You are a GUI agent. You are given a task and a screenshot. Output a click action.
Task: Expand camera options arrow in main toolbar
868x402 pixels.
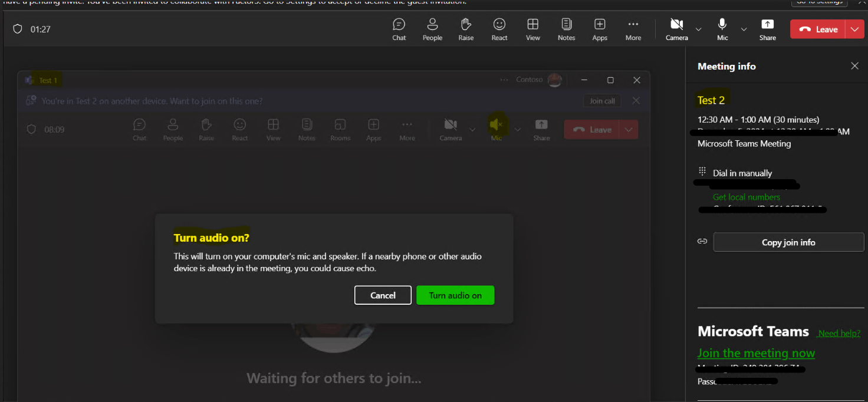[x=699, y=29]
